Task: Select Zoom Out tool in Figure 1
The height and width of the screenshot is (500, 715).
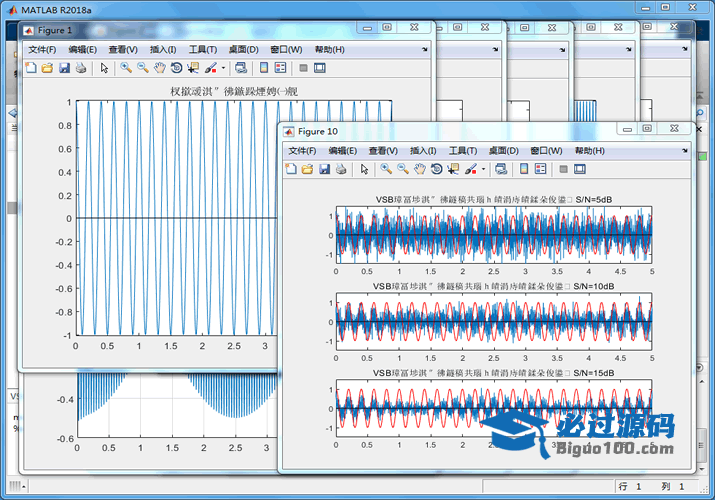Action: click(143, 68)
